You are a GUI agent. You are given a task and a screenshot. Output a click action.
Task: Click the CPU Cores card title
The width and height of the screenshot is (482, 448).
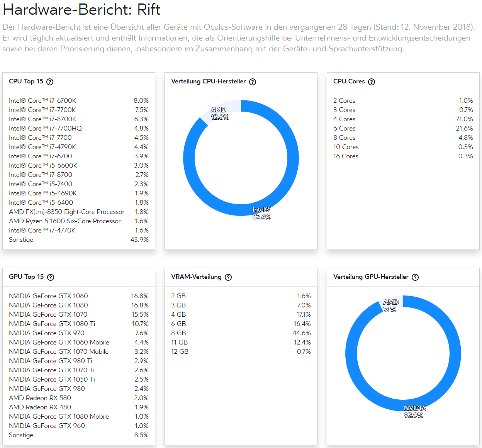(349, 81)
